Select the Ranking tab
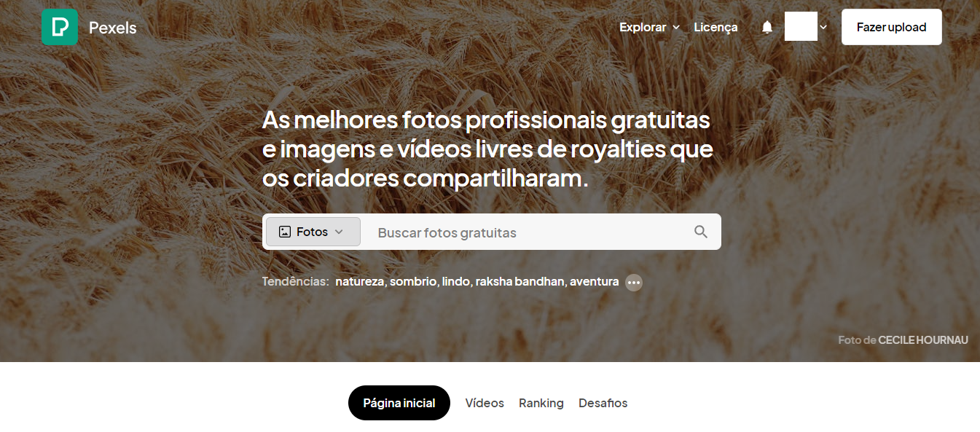This screenshot has height=432, width=980. pos(541,403)
